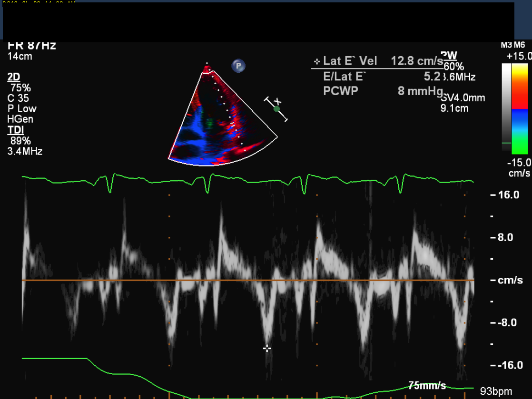Click the grayscale bar beside the color scale
Screen dimensions: 532x399
click(506, 107)
